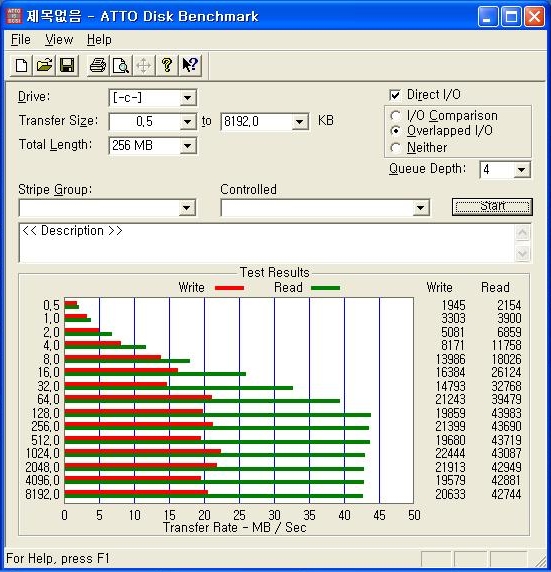Open the Drive dropdown list
The height and width of the screenshot is (572, 551).
[188, 98]
